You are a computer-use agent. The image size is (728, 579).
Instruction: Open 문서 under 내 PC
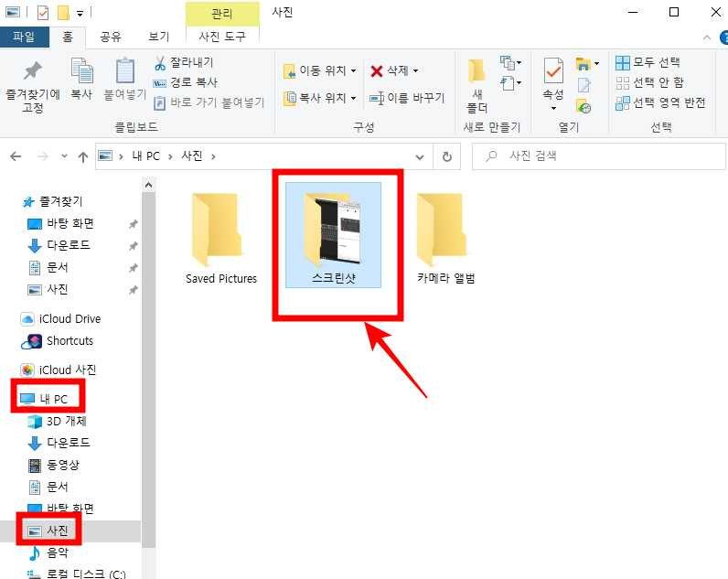point(57,487)
